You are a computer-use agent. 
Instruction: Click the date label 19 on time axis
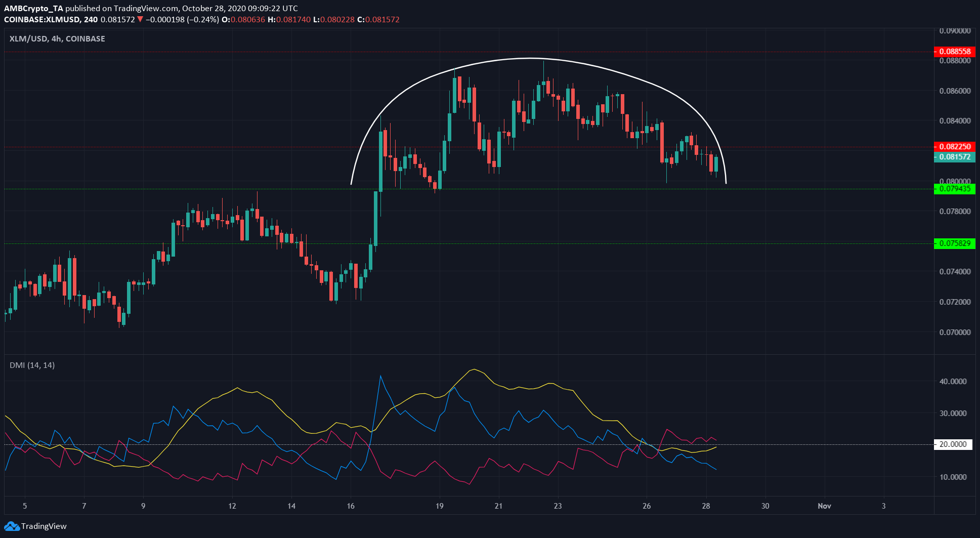tap(439, 506)
